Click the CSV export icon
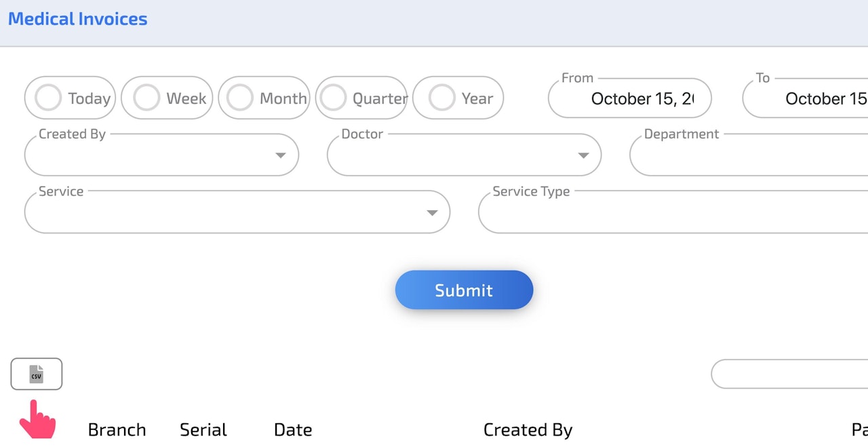Image resolution: width=868 pixels, height=447 pixels. (x=37, y=374)
